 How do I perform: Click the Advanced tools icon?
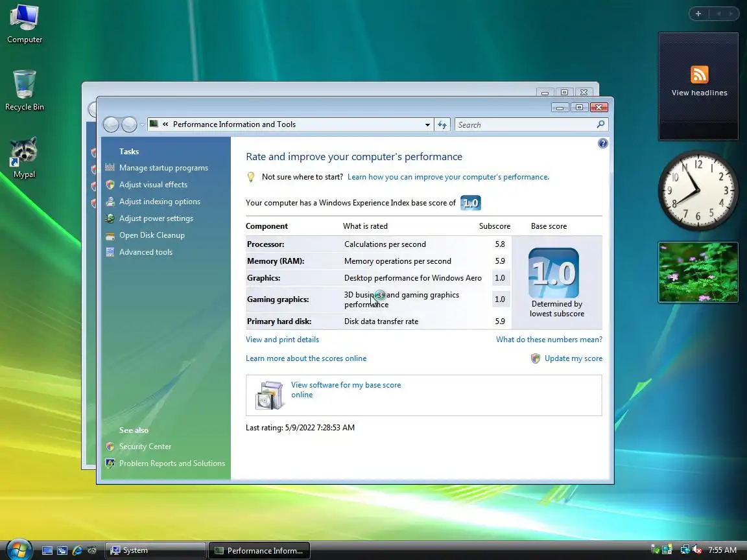tap(110, 252)
